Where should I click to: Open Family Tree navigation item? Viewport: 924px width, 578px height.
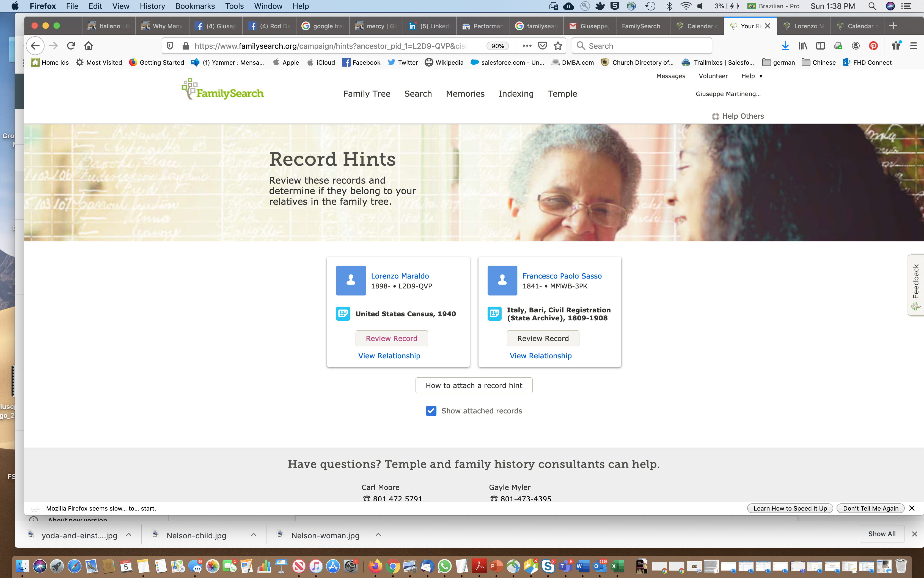click(367, 94)
